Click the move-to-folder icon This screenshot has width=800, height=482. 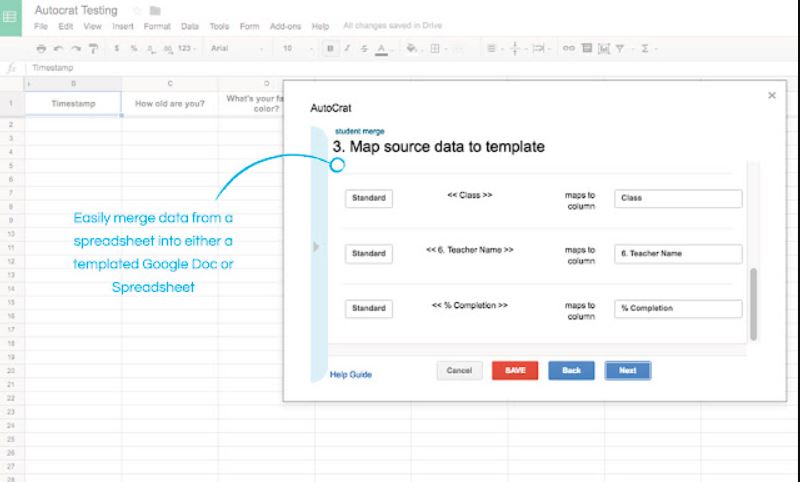coord(155,10)
